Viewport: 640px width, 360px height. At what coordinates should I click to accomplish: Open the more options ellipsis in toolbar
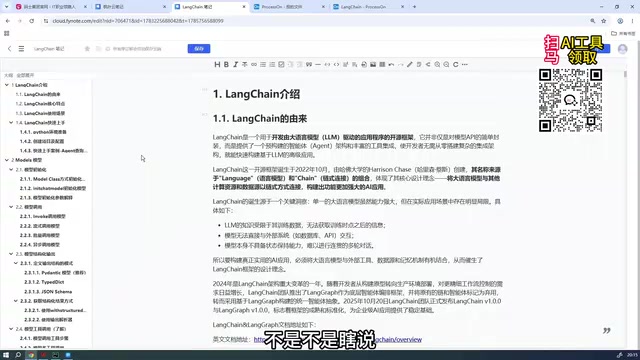(465, 64)
